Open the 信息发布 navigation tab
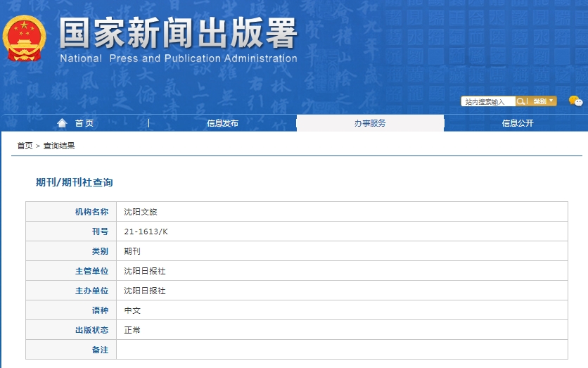 coord(222,123)
